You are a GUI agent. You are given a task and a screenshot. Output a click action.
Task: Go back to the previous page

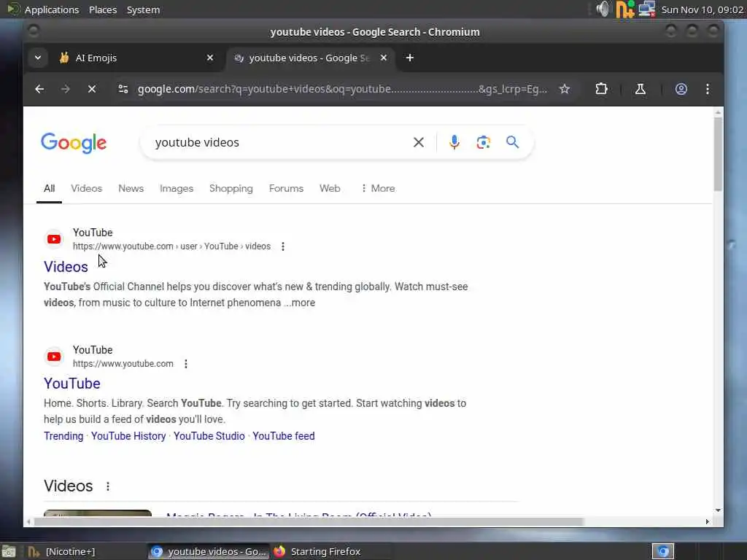pos(39,89)
